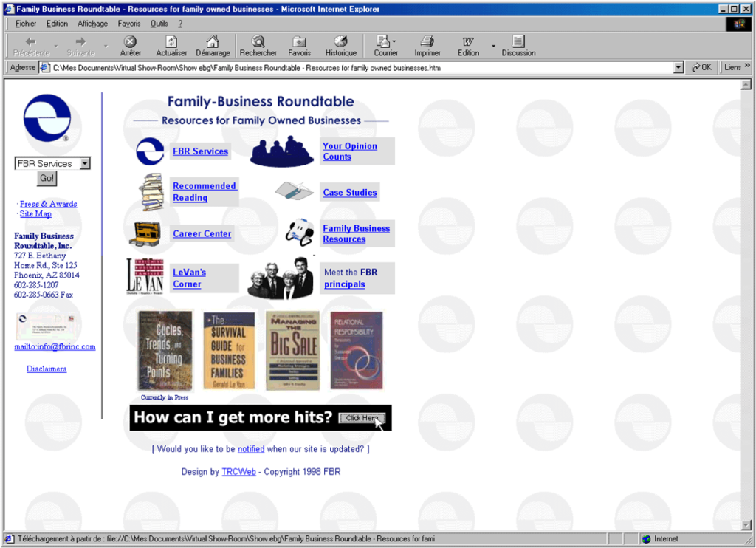Click the LeVan logo image
The image size is (756, 548).
point(145,276)
